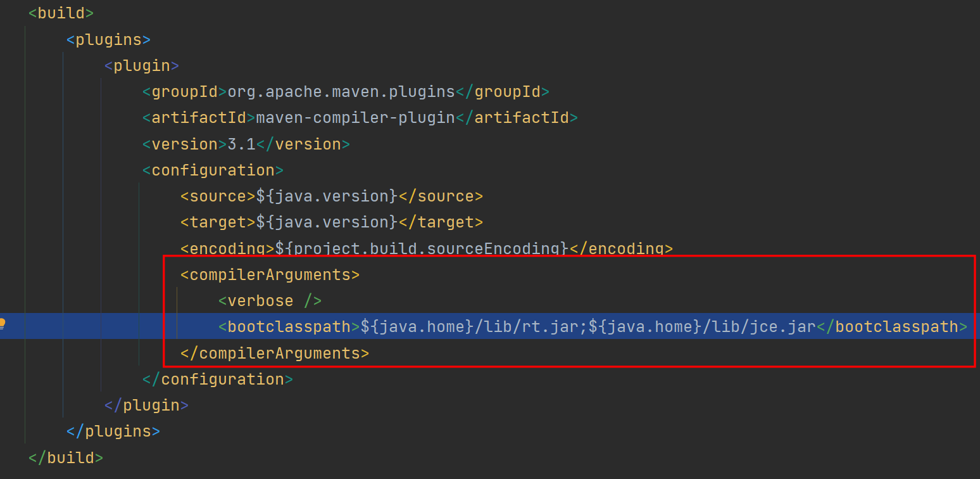
Task: Click the version number 3.1
Action: (241, 144)
